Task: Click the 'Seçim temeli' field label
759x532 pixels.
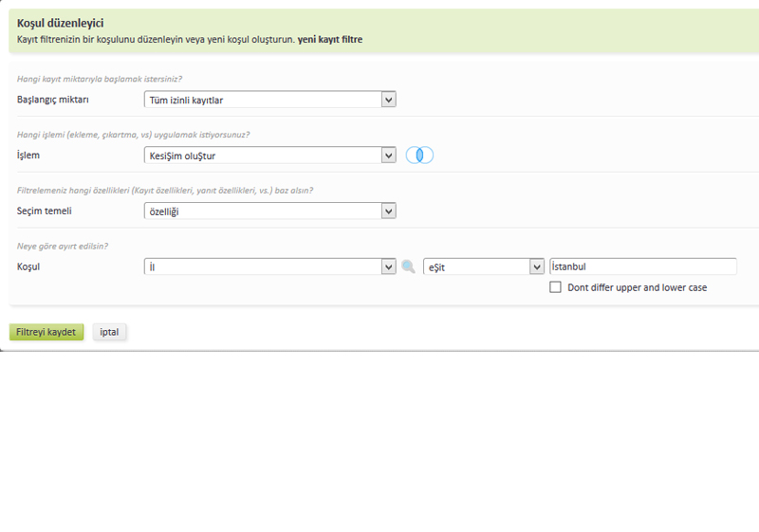Action: click(x=45, y=211)
